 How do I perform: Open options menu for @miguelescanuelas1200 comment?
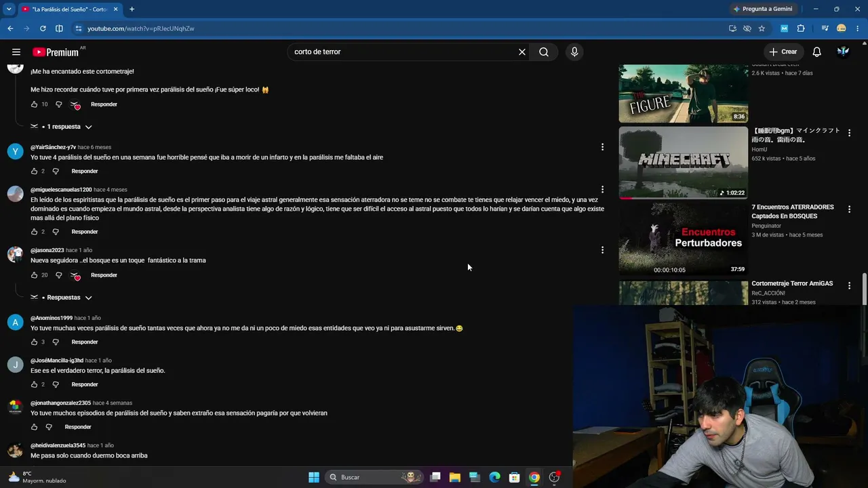pyautogui.click(x=602, y=190)
